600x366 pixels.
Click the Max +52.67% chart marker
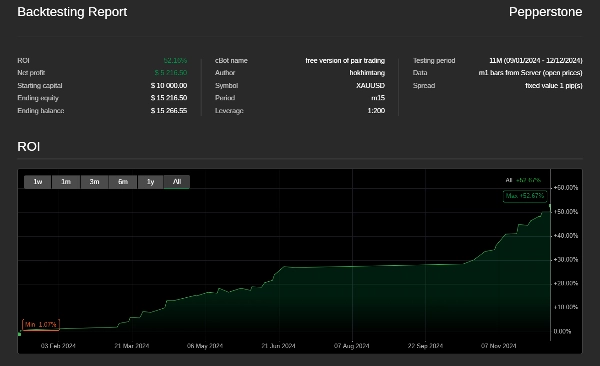click(x=525, y=196)
